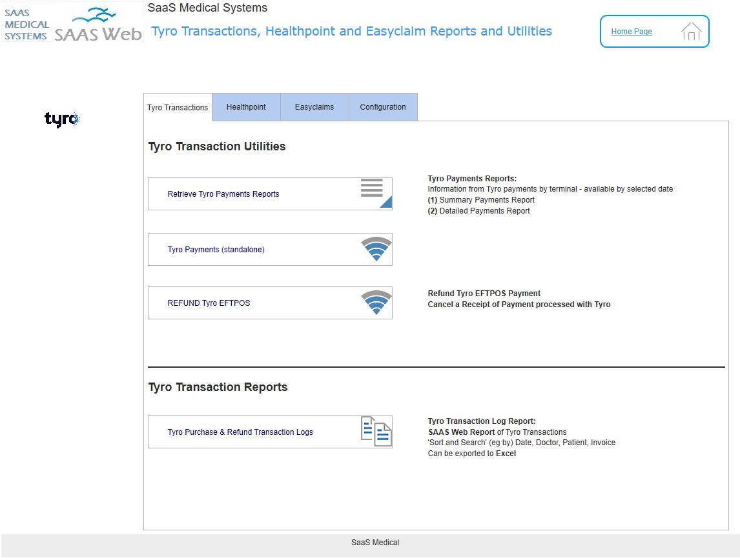Click the wifi signal icon on REFUND Tyro EFTPOS

click(376, 303)
